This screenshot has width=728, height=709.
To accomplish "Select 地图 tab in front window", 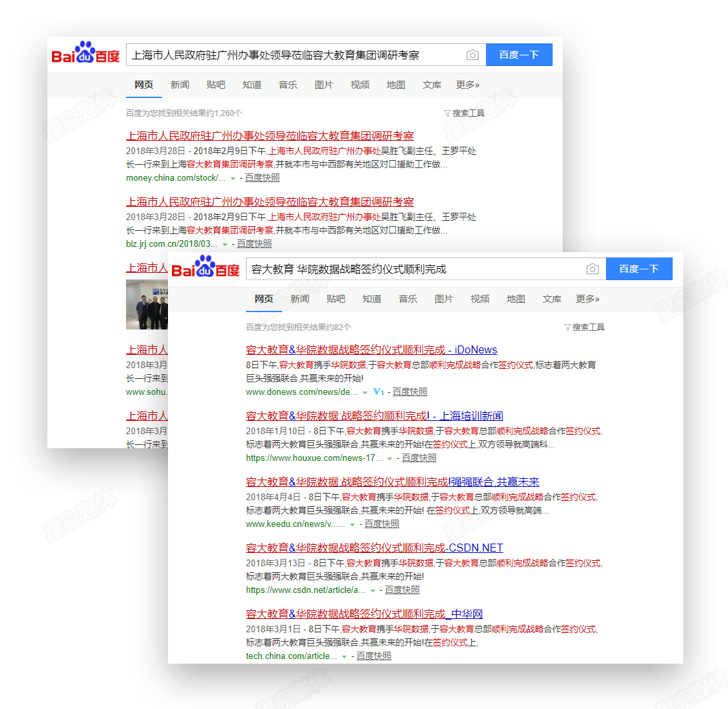I will tap(516, 299).
